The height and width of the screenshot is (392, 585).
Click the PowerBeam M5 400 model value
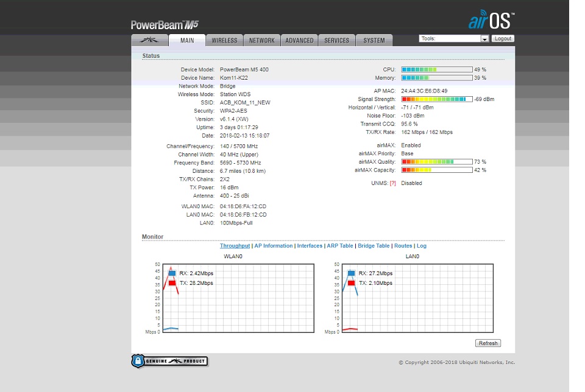(x=244, y=69)
